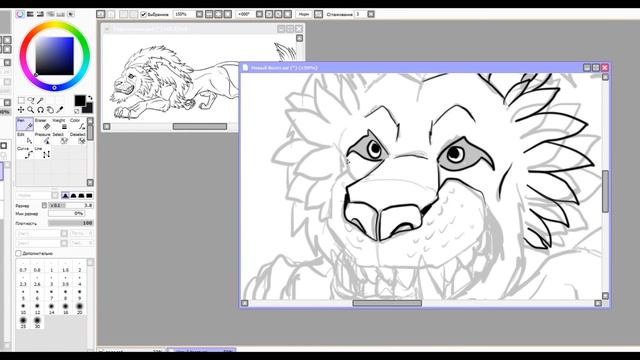Select the sharpest brush edge shape
The image size is (640, 360).
pyautogui.click(x=65, y=196)
